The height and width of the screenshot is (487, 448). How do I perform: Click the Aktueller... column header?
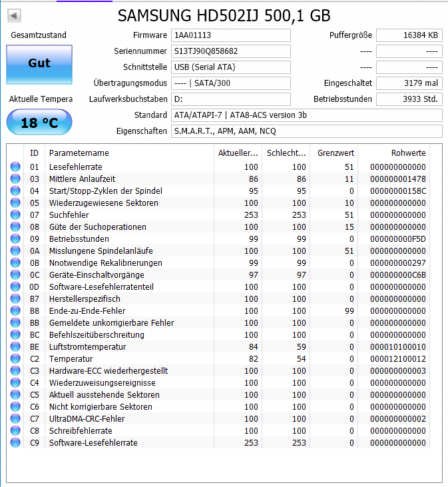[238, 153]
